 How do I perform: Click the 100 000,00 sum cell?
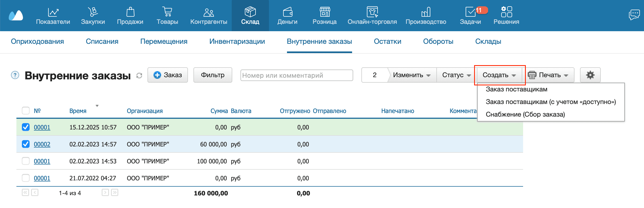(212, 161)
